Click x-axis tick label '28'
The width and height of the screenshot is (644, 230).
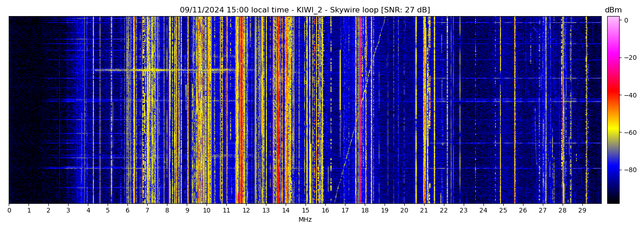pos(563,211)
